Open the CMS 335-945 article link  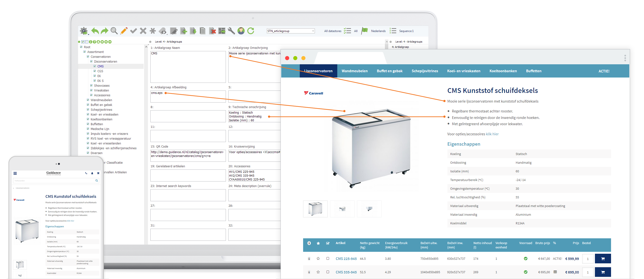coord(346,272)
